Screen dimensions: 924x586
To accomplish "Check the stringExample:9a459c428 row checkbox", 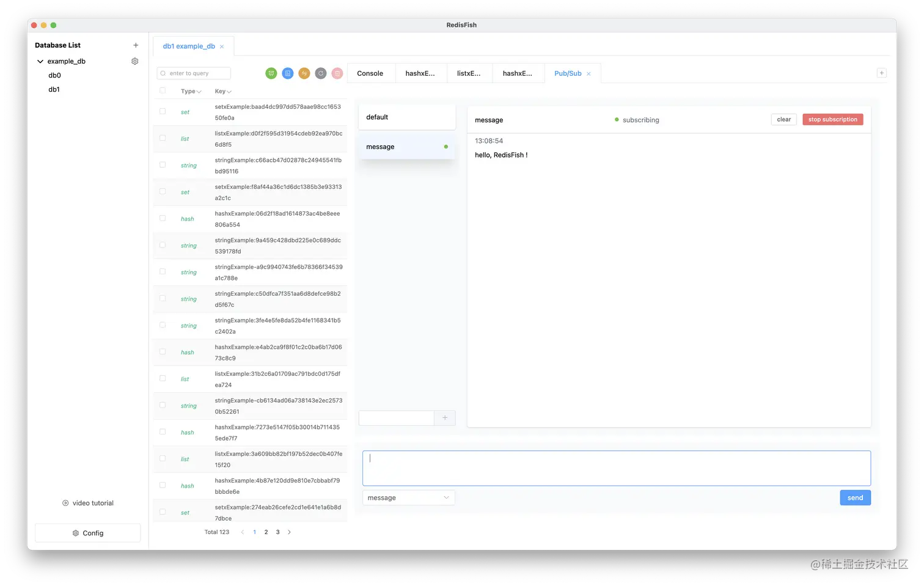I will pyautogui.click(x=163, y=245).
